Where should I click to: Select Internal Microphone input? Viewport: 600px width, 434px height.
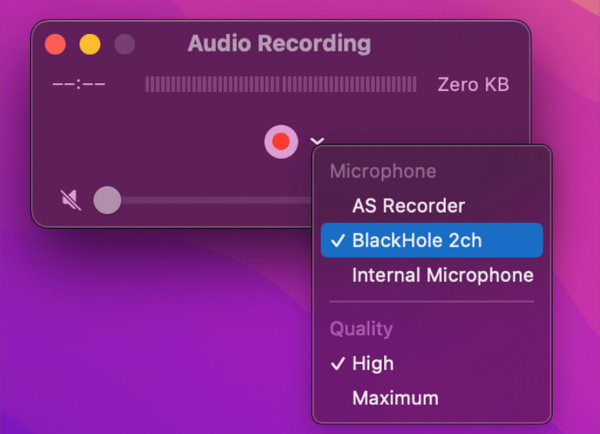432,275
